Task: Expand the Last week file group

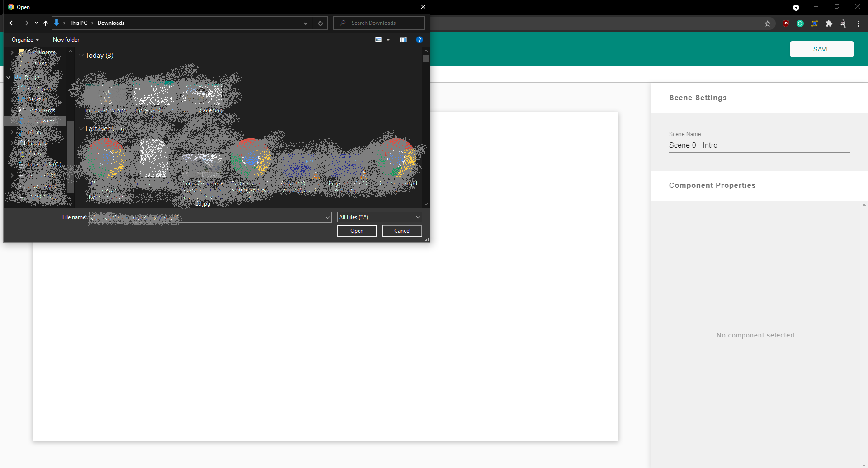Action: 81,128
